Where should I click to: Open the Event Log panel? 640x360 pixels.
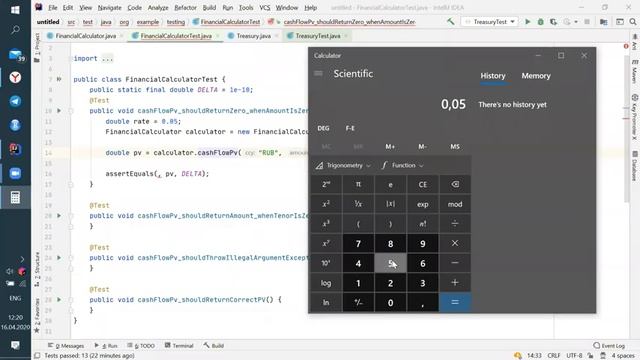tap(609, 345)
